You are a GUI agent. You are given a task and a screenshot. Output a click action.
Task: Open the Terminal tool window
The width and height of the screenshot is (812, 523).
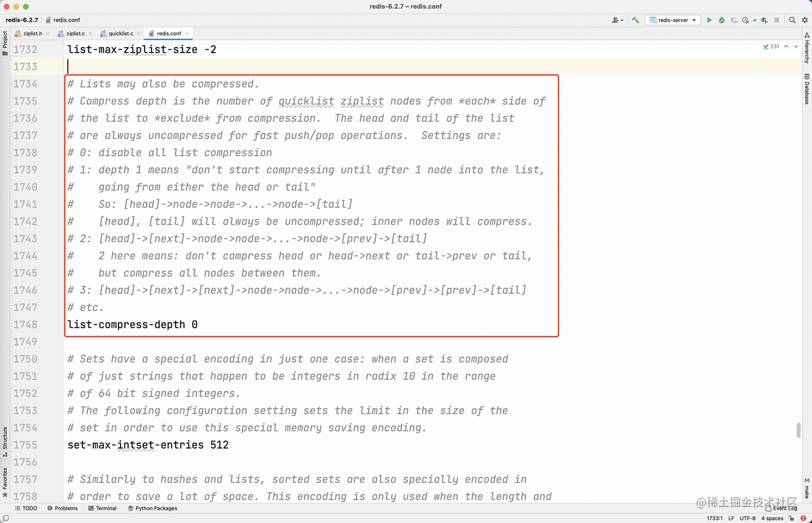[102, 508]
